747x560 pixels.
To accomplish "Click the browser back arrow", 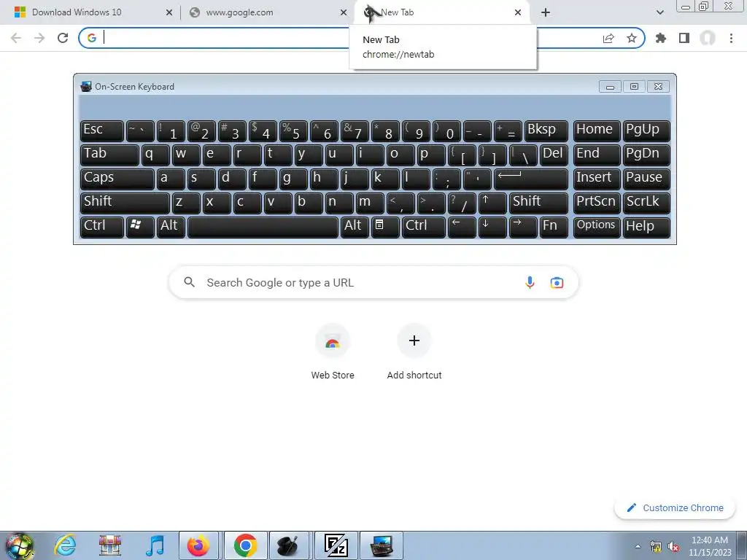I will pyautogui.click(x=16, y=38).
